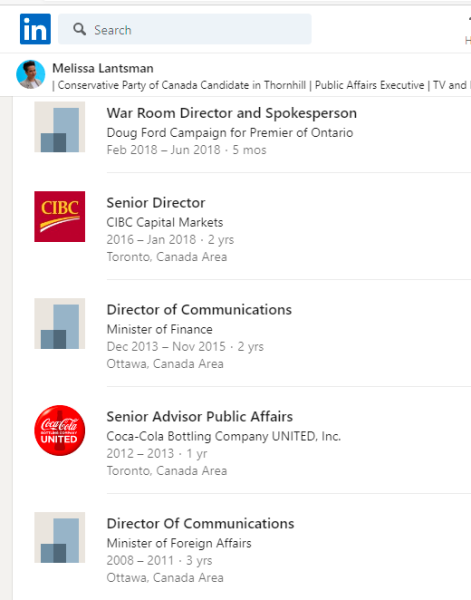This screenshot has width=471, height=600.
Task: Click the Coca-Cola UNITED company logo
Action: tap(60, 430)
